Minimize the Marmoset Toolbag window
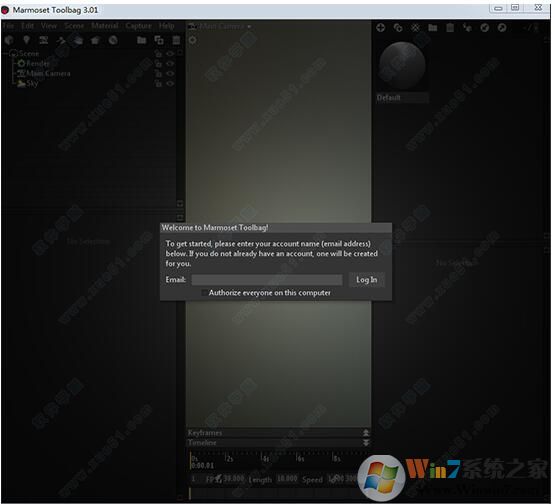Screen dimensions: 555x504 click(x=498, y=8)
